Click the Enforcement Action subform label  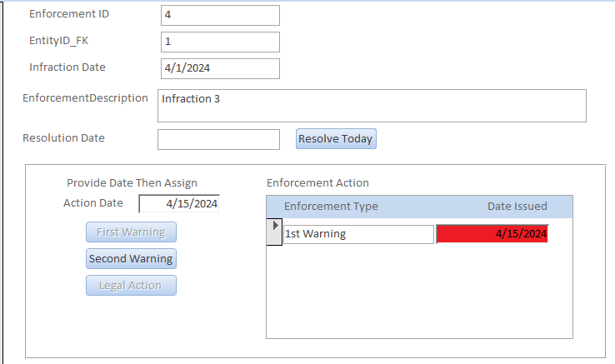(x=317, y=183)
